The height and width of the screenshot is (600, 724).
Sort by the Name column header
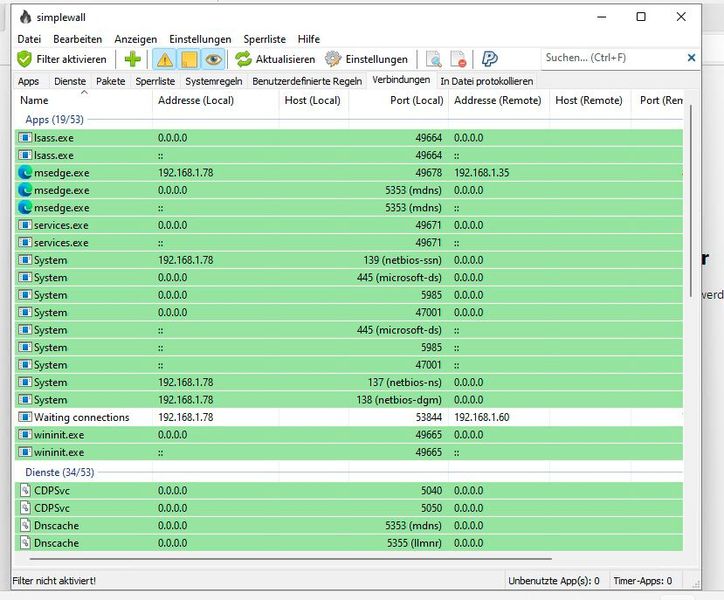click(x=35, y=100)
